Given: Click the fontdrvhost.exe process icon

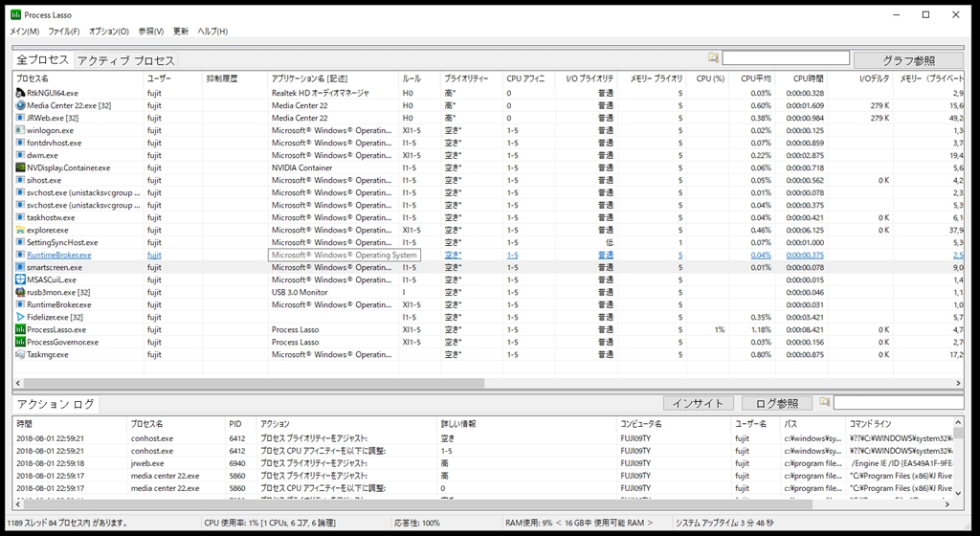Looking at the screenshot, I should pyautogui.click(x=20, y=143).
